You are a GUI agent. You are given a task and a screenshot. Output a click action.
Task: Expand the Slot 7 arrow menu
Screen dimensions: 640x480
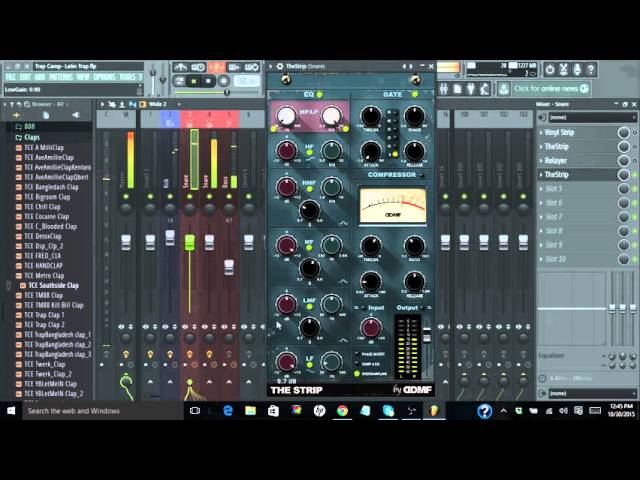click(541, 217)
